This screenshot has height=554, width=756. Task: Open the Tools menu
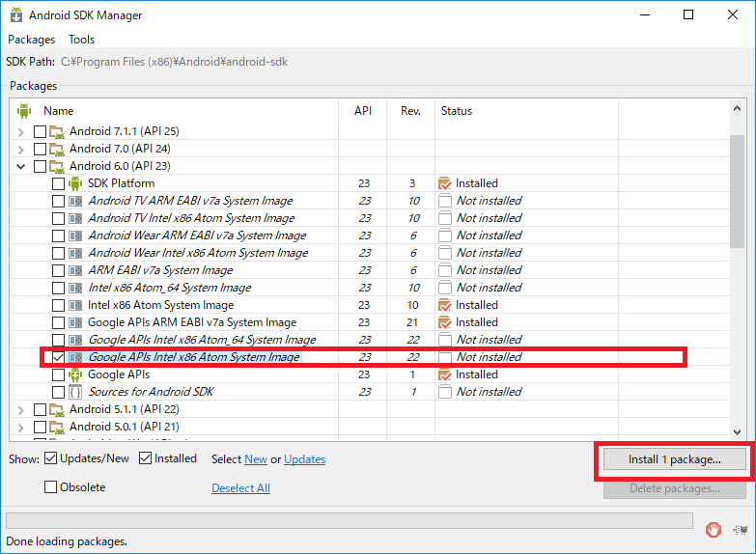pos(81,40)
